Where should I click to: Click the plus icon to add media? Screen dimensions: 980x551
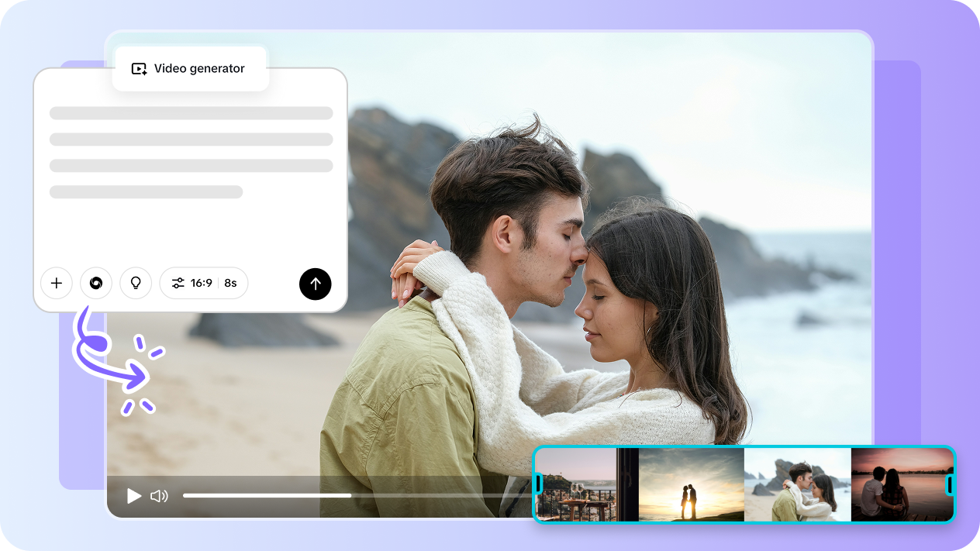(56, 283)
